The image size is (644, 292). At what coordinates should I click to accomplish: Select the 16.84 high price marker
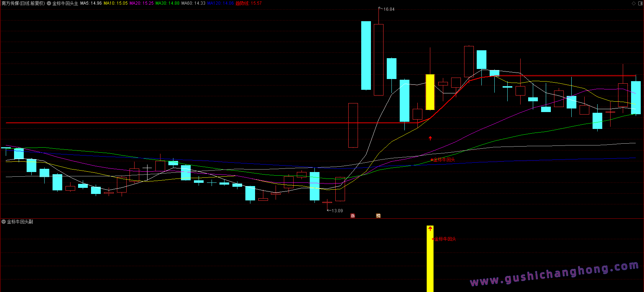click(389, 9)
